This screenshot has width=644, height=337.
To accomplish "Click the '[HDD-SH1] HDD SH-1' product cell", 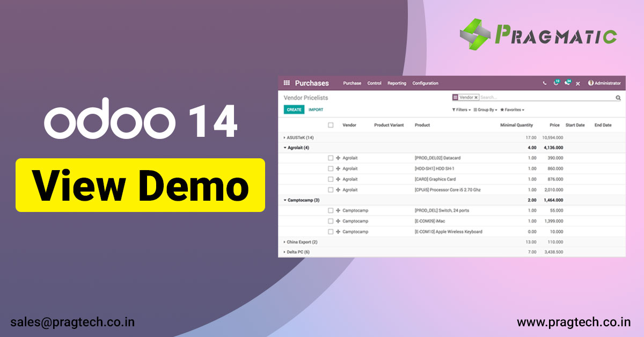I will pyautogui.click(x=434, y=169).
